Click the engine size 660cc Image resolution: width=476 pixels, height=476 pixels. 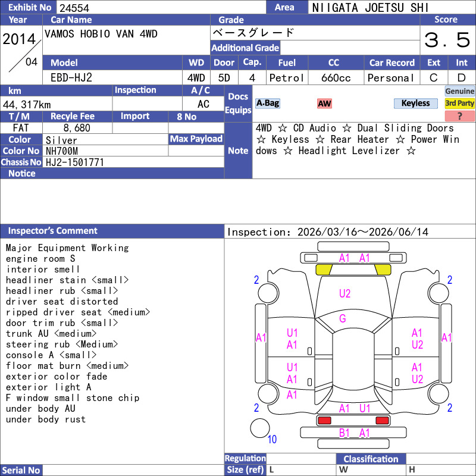click(336, 78)
